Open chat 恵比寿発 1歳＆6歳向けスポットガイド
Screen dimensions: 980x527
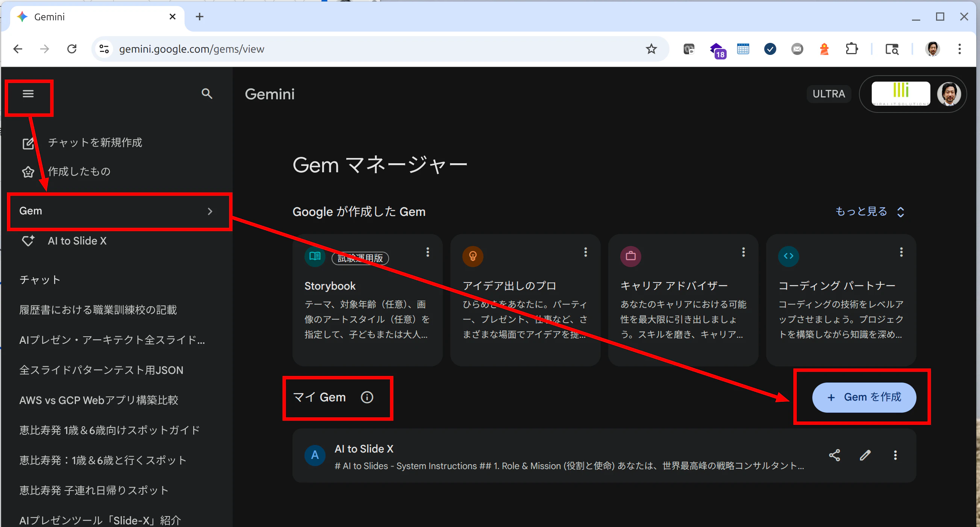tap(109, 430)
